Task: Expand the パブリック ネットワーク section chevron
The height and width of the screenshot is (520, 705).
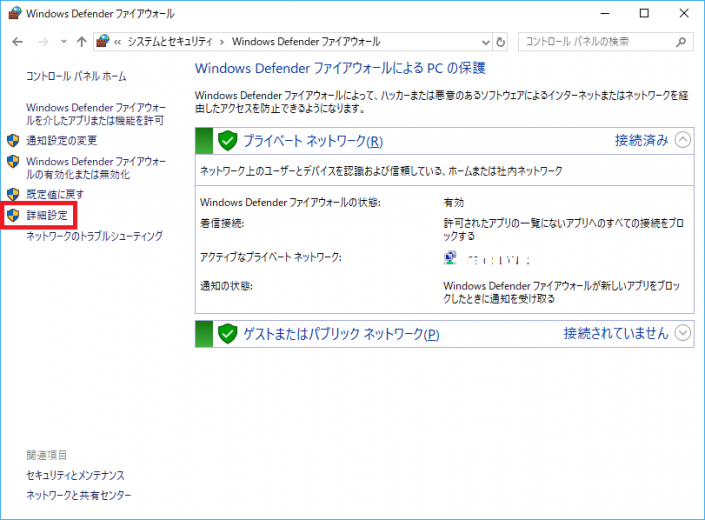Action: 683,333
